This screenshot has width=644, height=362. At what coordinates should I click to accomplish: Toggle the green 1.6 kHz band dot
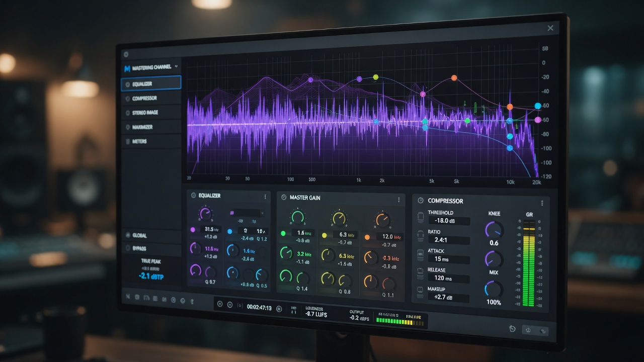pyautogui.click(x=283, y=233)
